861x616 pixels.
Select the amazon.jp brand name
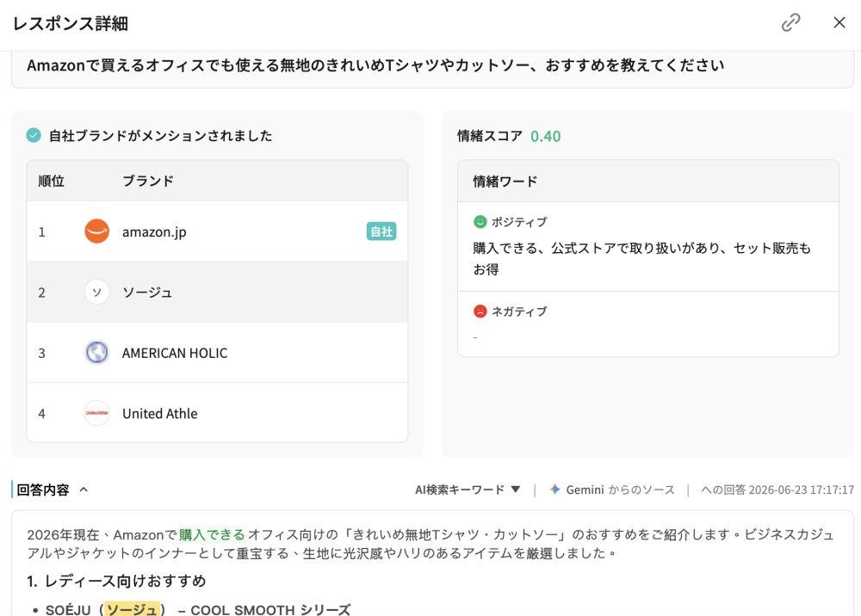click(154, 232)
